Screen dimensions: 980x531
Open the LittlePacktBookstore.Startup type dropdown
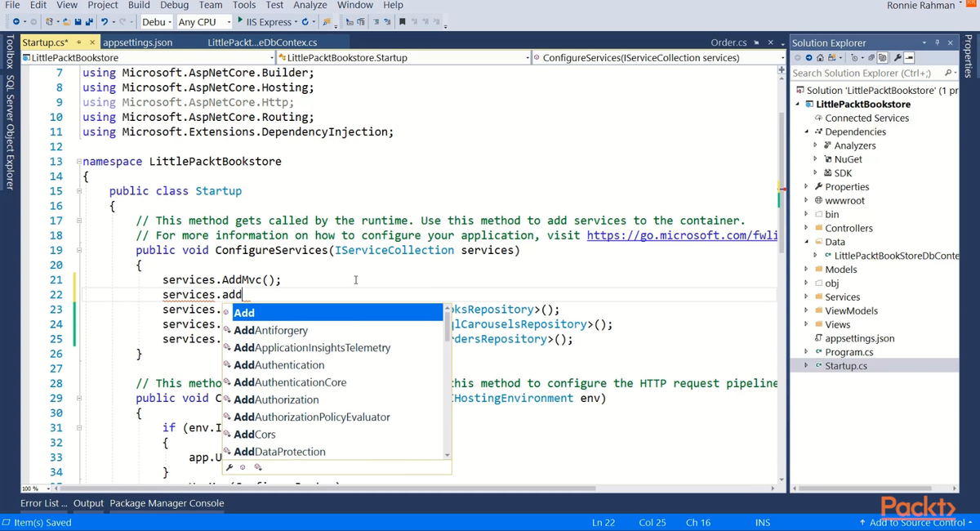[x=403, y=58]
